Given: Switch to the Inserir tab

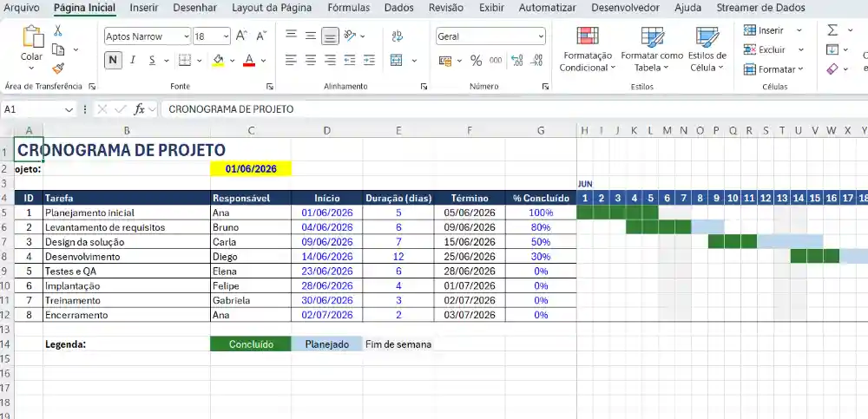Looking at the screenshot, I should (144, 8).
